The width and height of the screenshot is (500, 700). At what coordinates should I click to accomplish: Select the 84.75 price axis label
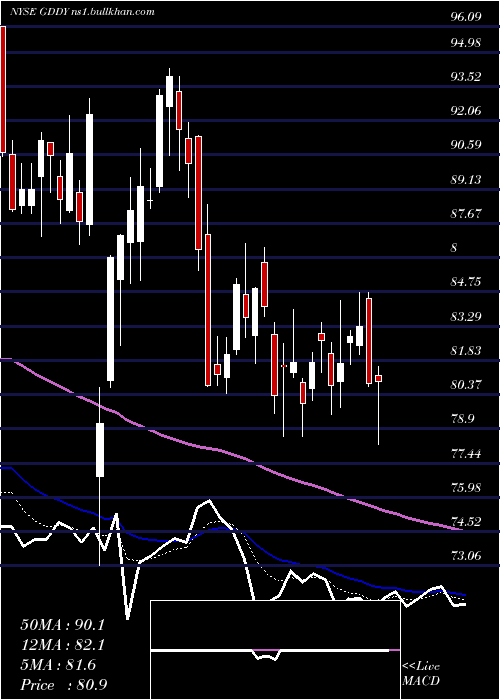point(466,282)
